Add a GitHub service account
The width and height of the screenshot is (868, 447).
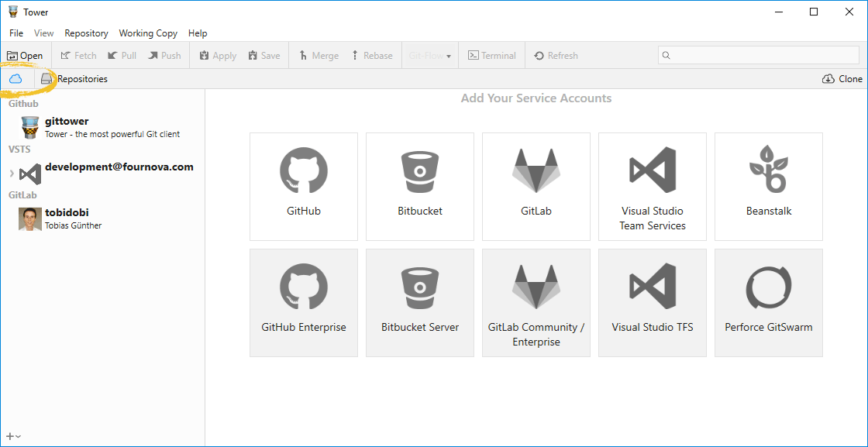[303, 186]
